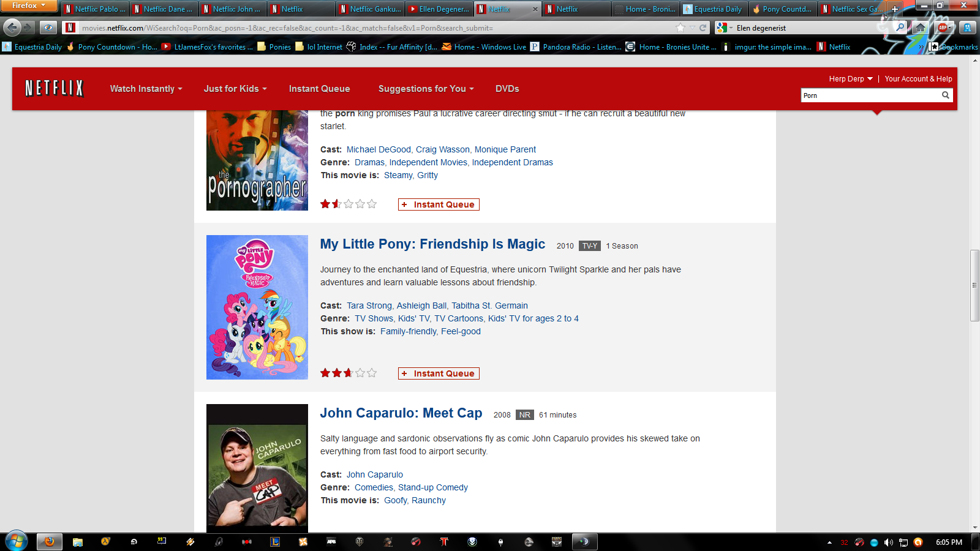Click the Firefox icon in the taskbar

tap(50, 542)
